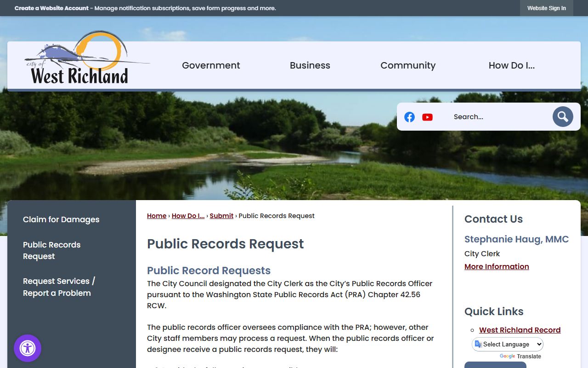
Task: Click the magnifier search button
Action: pos(563,117)
